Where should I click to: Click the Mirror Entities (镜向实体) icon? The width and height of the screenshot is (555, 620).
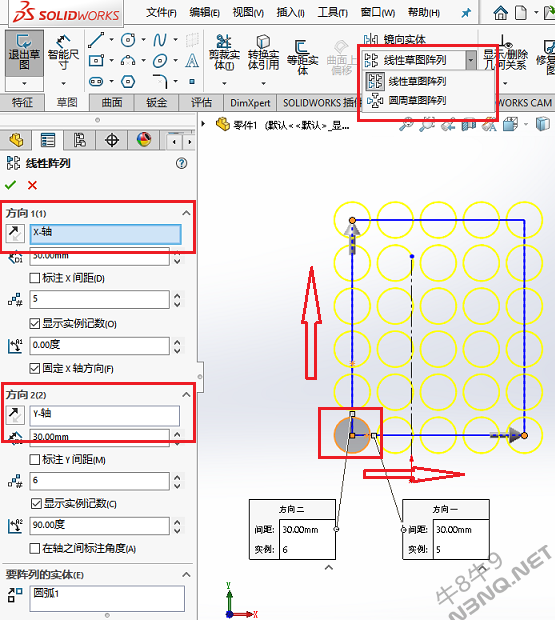(x=371, y=39)
